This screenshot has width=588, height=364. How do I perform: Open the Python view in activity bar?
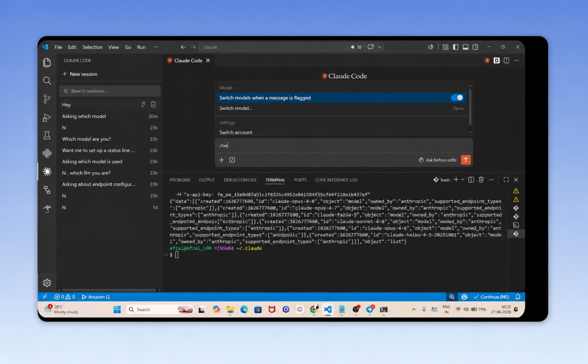(x=47, y=153)
